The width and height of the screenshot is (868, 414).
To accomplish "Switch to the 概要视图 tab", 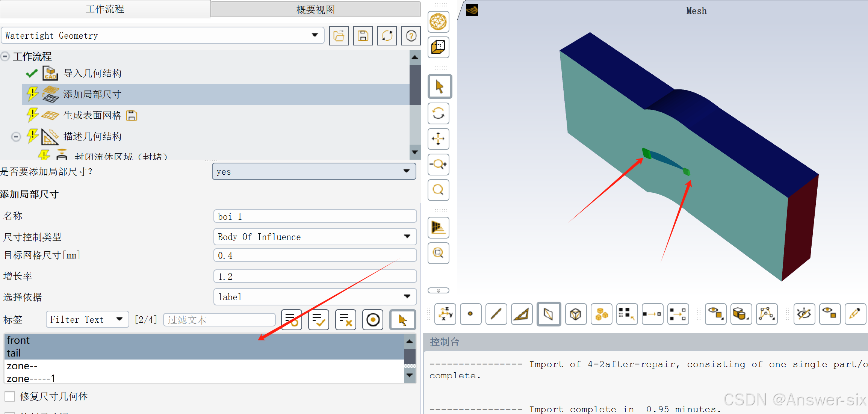I will [x=315, y=10].
